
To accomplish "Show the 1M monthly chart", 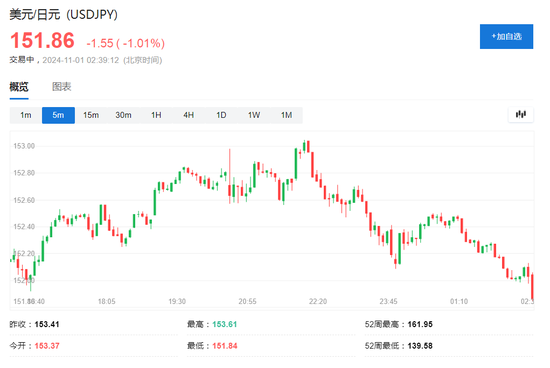I will (287, 115).
